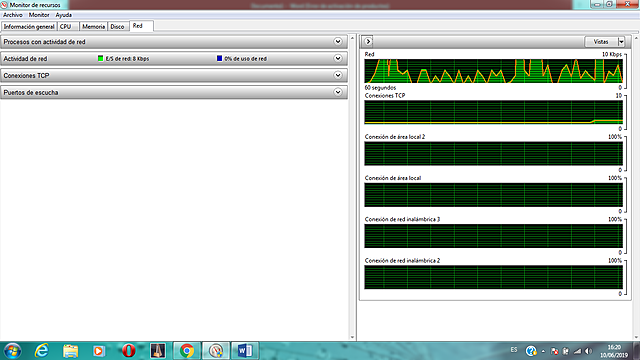Open the Ayuda menu
Viewport: 640px width, 360px height.
[x=64, y=15]
